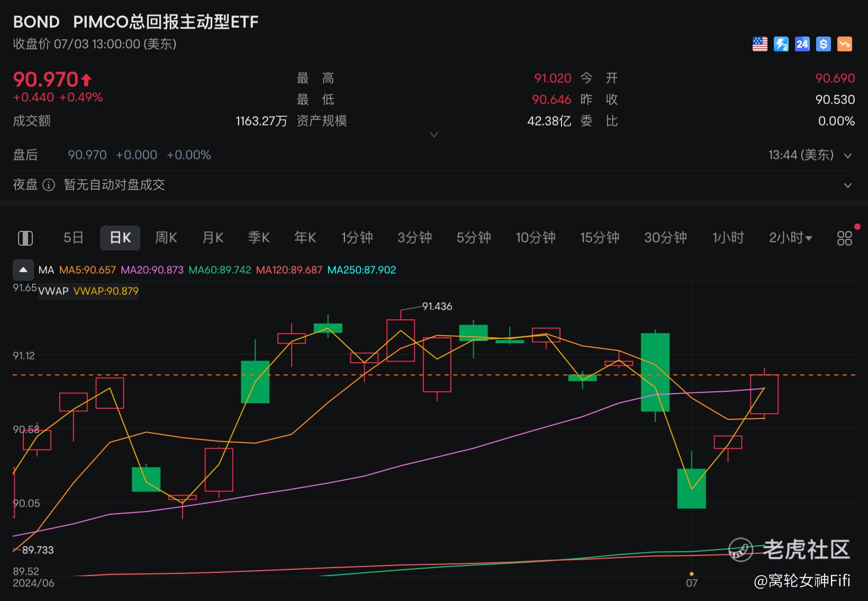Switch to the 月K monthly tab
The height and width of the screenshot is (601, 868).
[213, 238]
